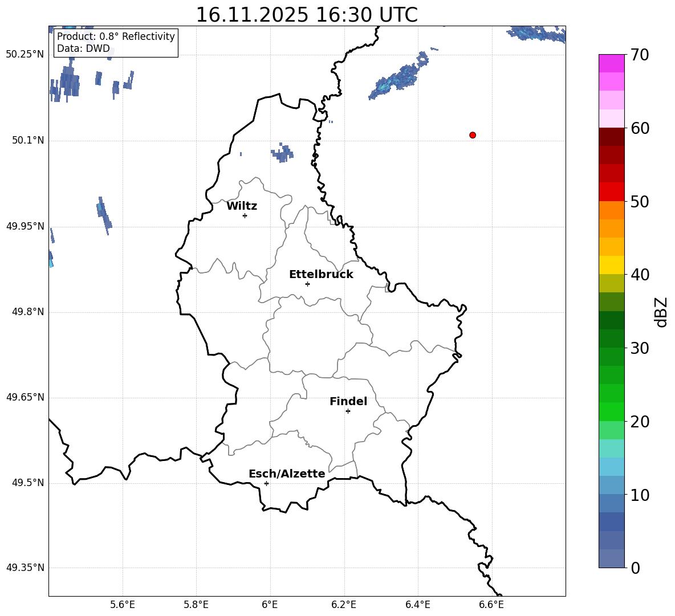
Task: Click the 49.5°N latitude label
Action: [28, 483]
